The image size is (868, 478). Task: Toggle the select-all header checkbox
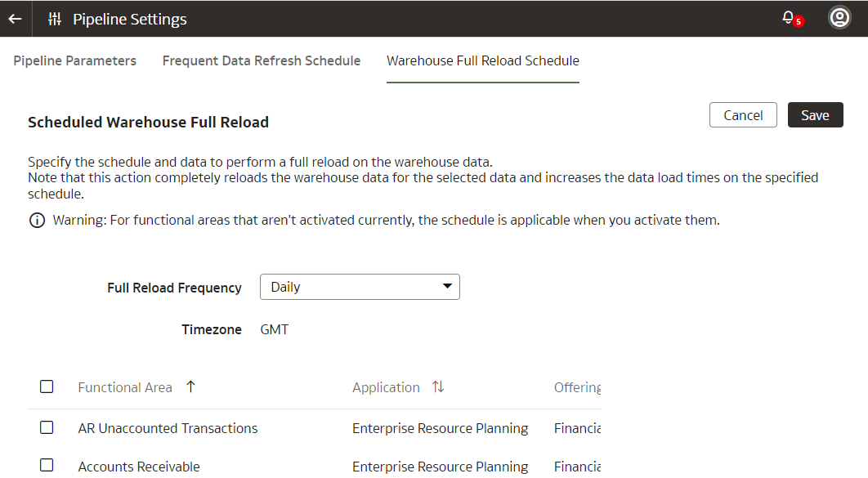(47, 386)
